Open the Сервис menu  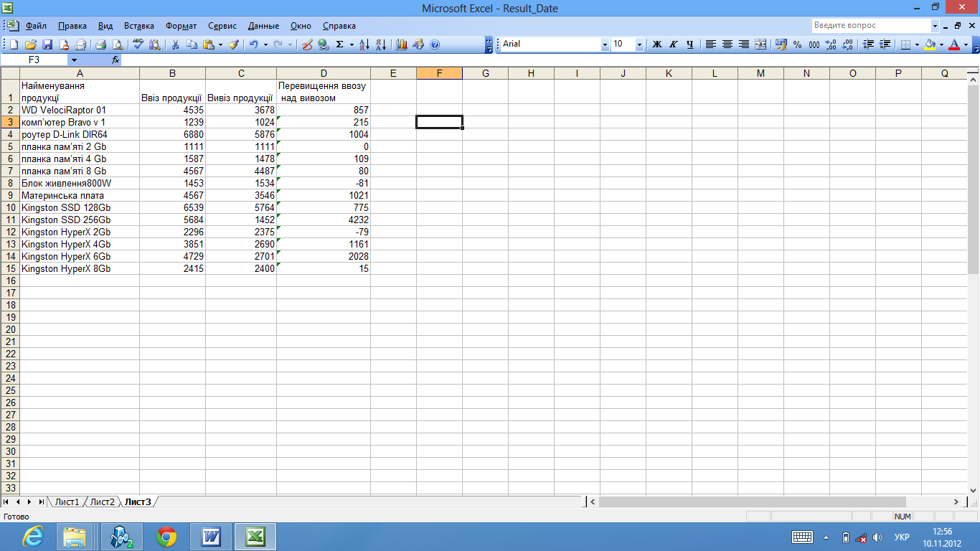[222, 26]
